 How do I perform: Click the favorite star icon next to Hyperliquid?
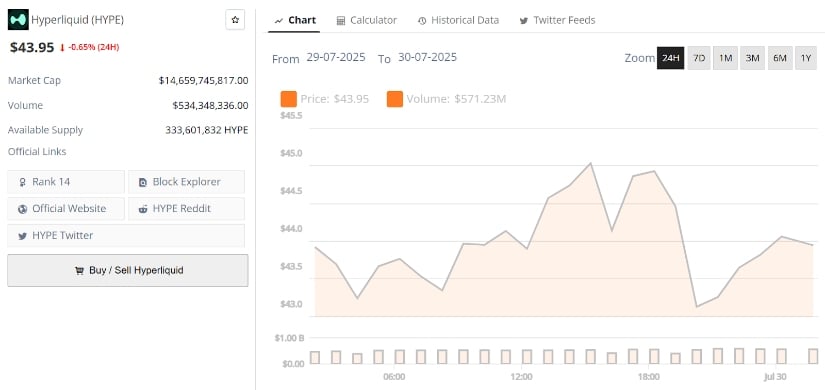235,20
